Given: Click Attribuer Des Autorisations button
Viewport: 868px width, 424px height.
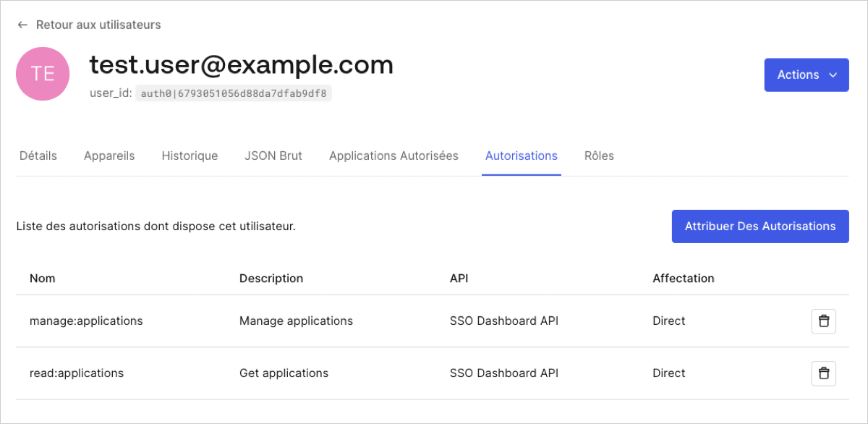Looking at the screenshot, I should (x=760, y=226).
